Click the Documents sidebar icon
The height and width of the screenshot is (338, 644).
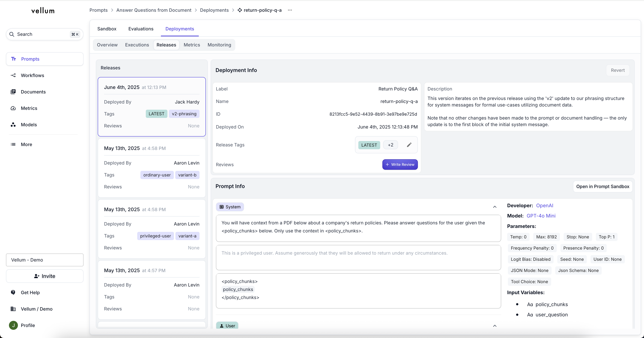[13, 92]
